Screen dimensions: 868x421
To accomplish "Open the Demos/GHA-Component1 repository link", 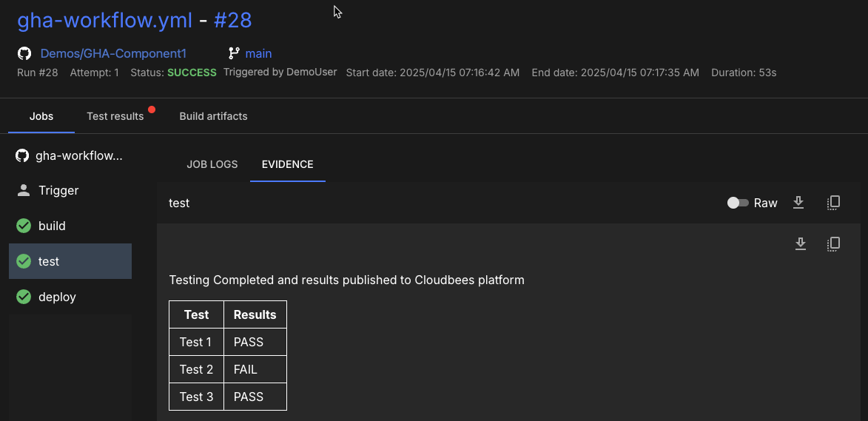I will coord(113,53).
